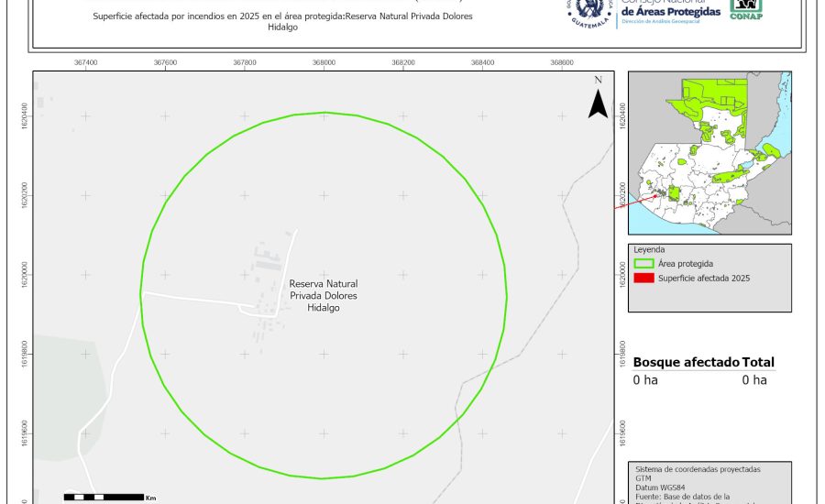Image resolution: width=825 pixels, height=504 pixels.
Task: Click the Área protegida legend label text
Action: tap(686, 264)
